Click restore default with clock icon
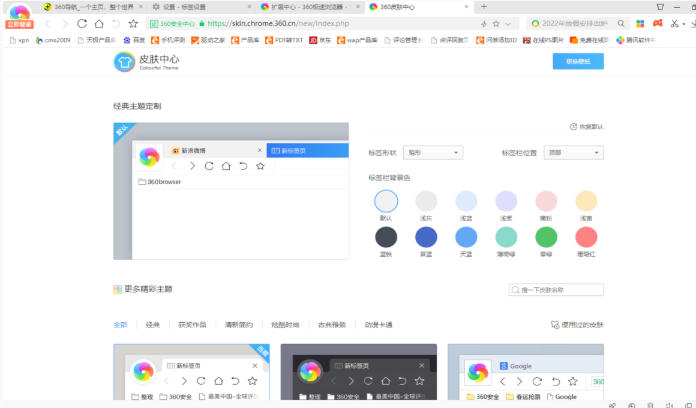This screenshot has height=408, width=696. (x=586, y=127)
